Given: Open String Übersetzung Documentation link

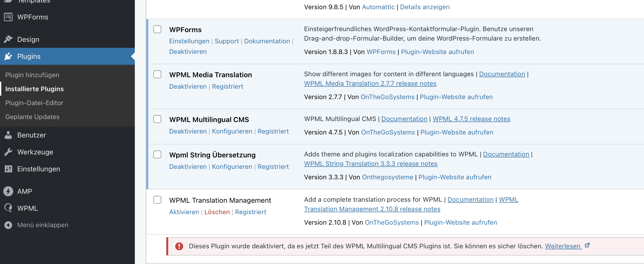Looking at the screenshot, I should [506, 154].
